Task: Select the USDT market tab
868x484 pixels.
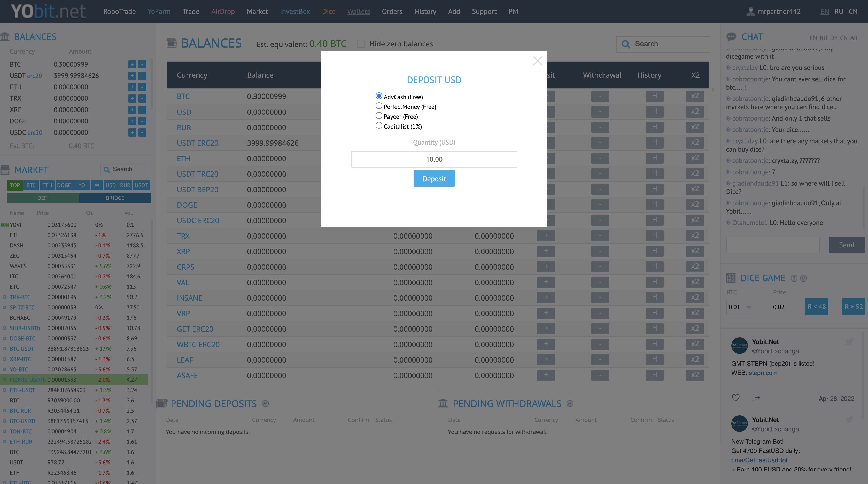Action: [141, 185]
